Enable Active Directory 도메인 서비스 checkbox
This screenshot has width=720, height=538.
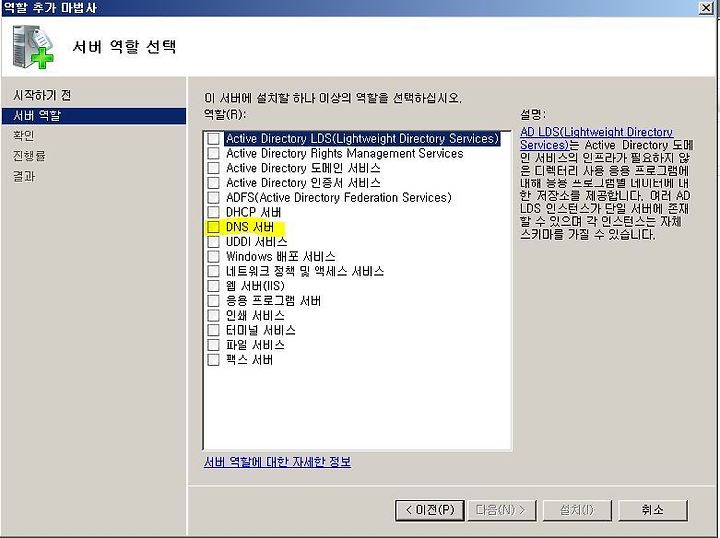(x=214, y=168)
